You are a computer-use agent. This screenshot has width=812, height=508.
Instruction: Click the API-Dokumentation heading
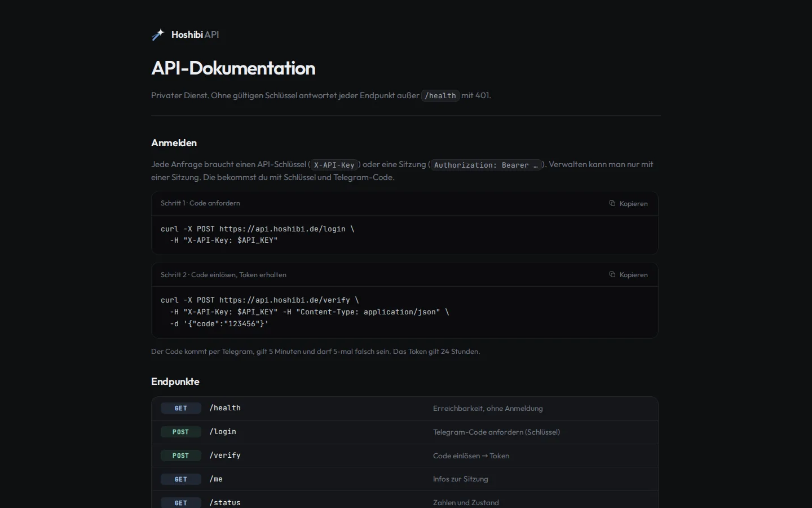click(x=233, y=68)
